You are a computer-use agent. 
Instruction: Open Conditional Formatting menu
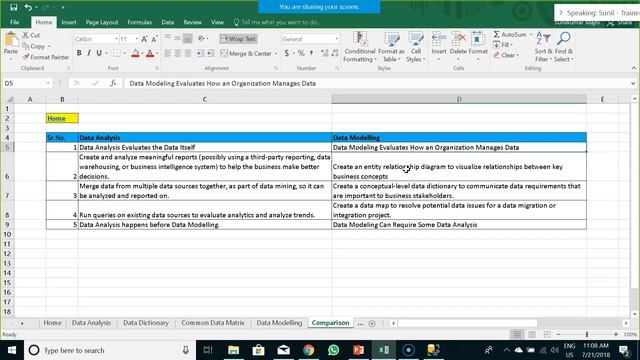360,47
